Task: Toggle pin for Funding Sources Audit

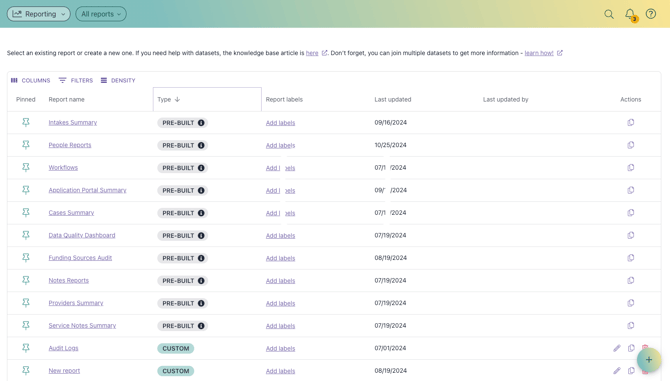Action: click(x=26, y=258)
